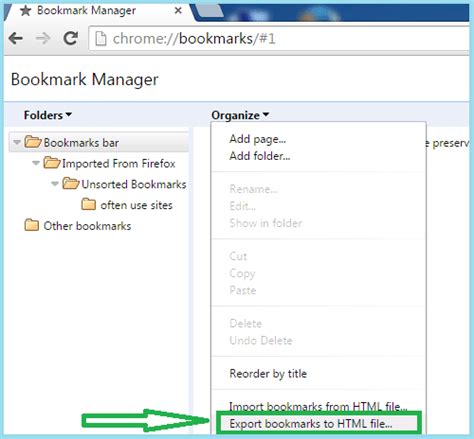Select Import bookmarks from HTML file...
This screenshot has height=439, width=474.
click(x=318, y=406)
